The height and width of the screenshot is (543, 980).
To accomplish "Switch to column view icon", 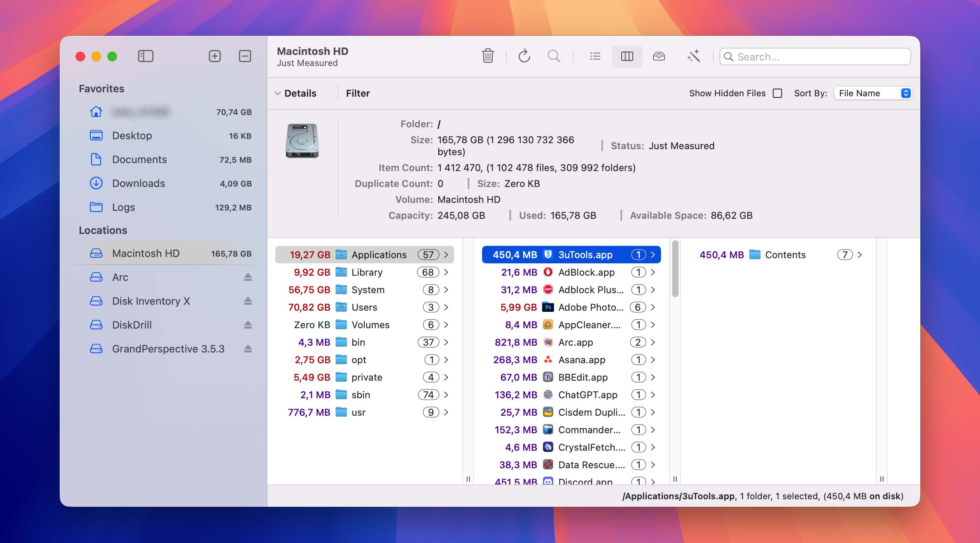I will [627, 56].
